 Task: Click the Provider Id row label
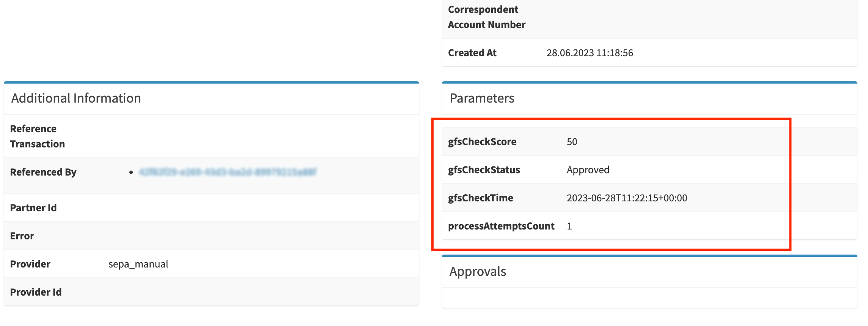(x=36, y=292)
